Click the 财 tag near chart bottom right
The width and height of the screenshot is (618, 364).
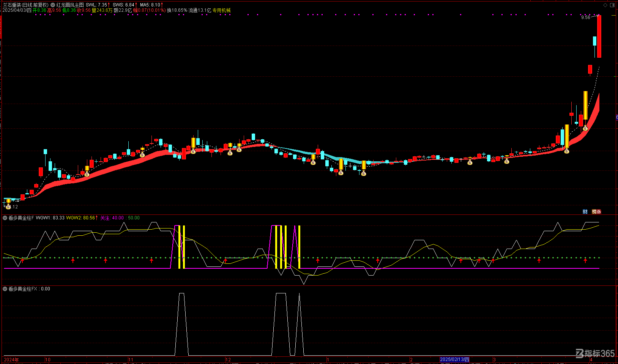point(585,212)
